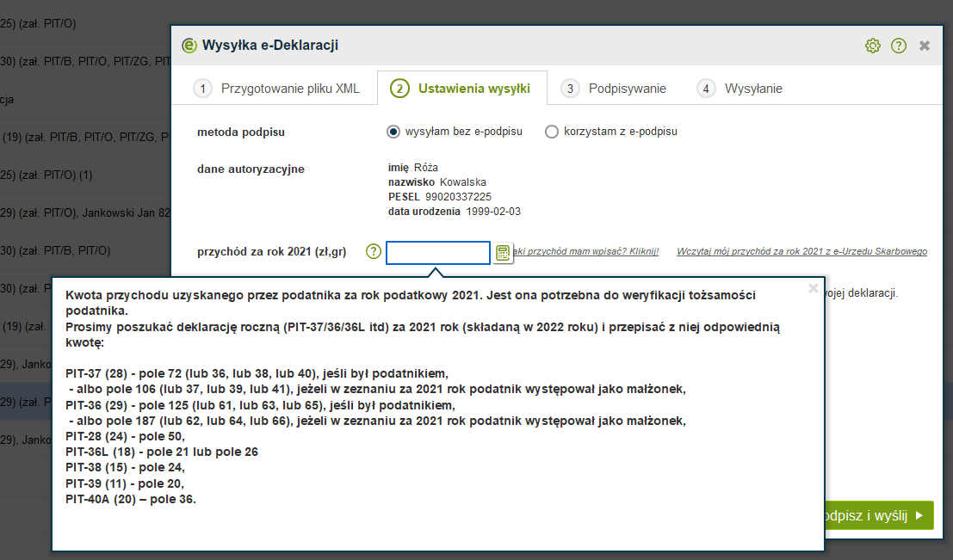Viewport: 953px width, 560px height.
Task: Click the income for 2021 input field
Action: (x=438, y=253)
